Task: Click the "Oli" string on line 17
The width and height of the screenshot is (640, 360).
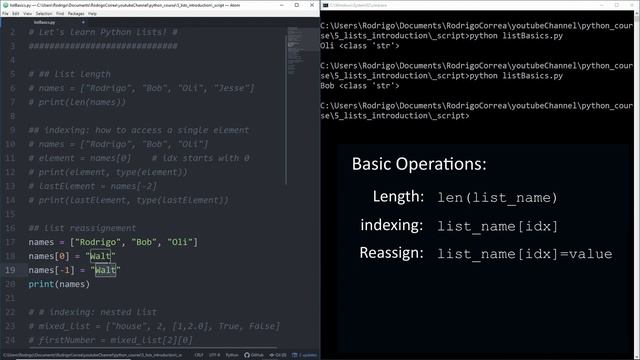Action: tap(180, 242)
